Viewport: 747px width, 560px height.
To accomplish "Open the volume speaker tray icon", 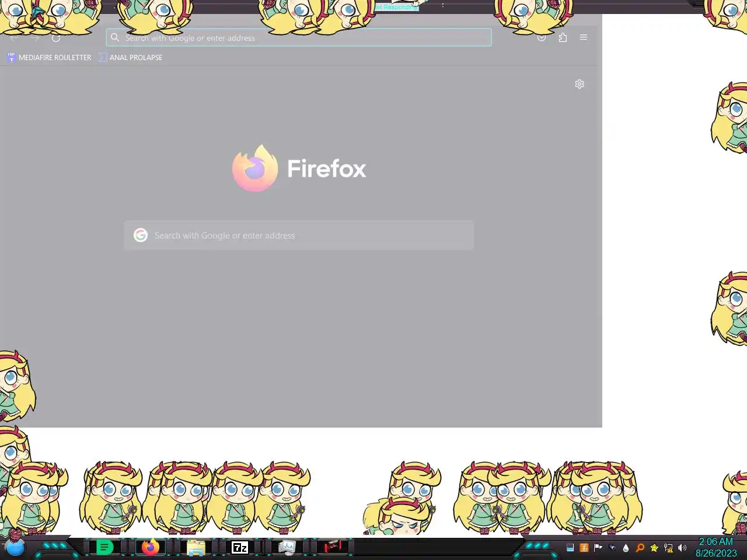I will [682, 548].
